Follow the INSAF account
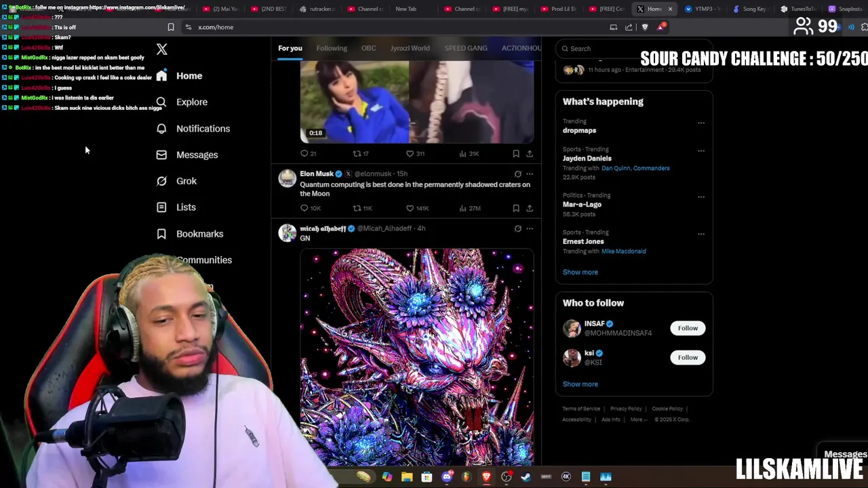This screenshot has width=868, height=488. pyautogui.click(x=688, y=328)
